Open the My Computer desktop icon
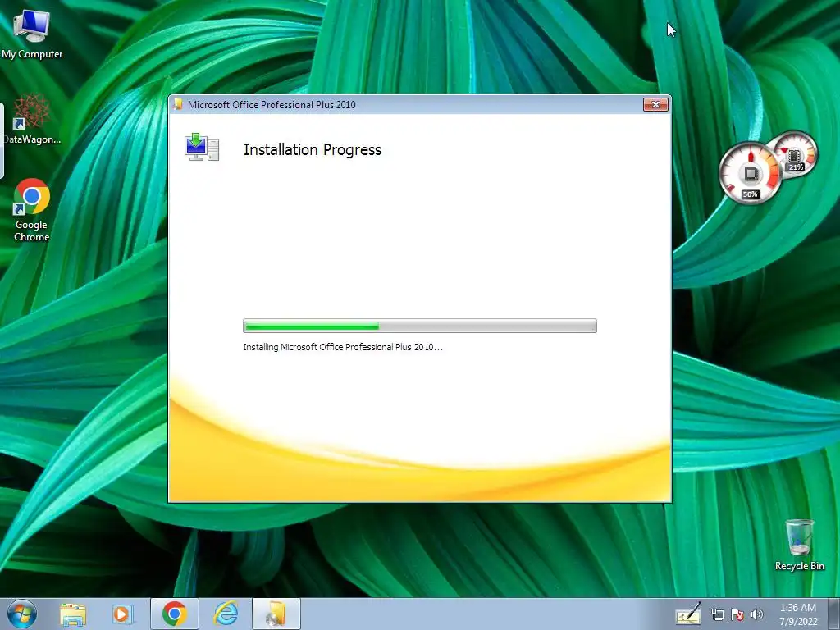The height and width of the screenshot is (630, 840). (32, 34)
